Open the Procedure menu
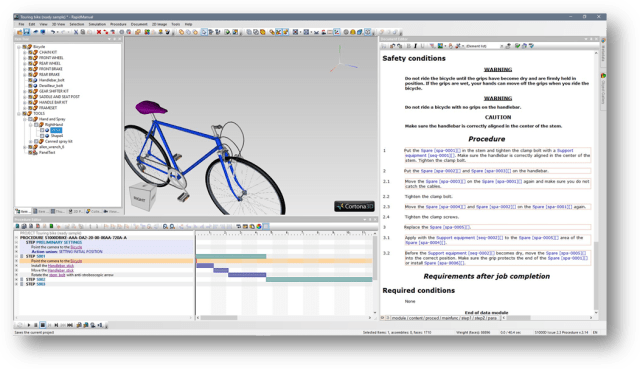 click(118, 24)
